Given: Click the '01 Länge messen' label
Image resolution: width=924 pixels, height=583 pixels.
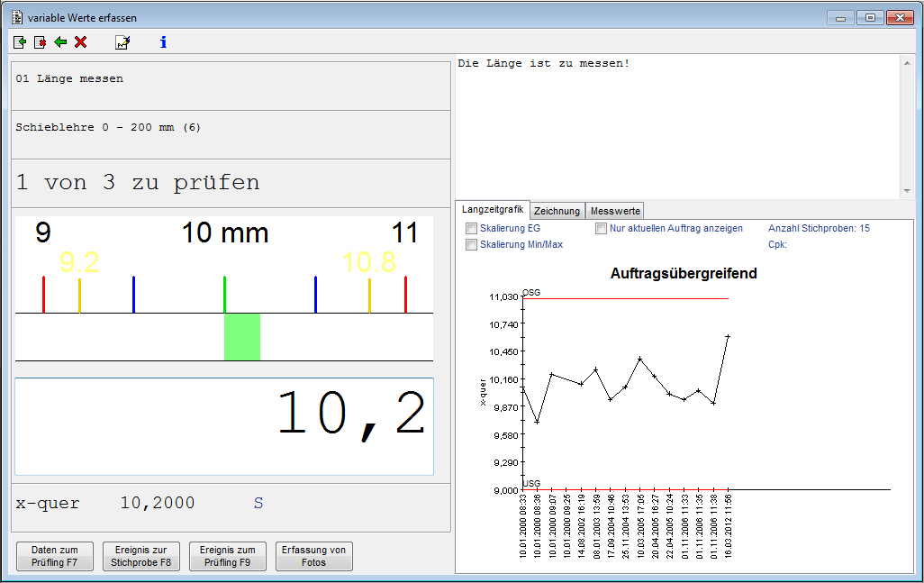Looking at the screenshot, I should [69, 79].
